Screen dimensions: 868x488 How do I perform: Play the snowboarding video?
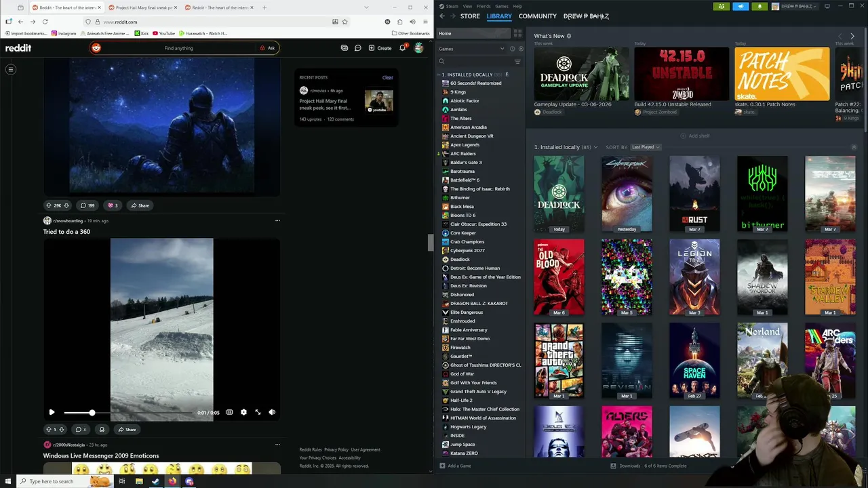pos(52,412)
